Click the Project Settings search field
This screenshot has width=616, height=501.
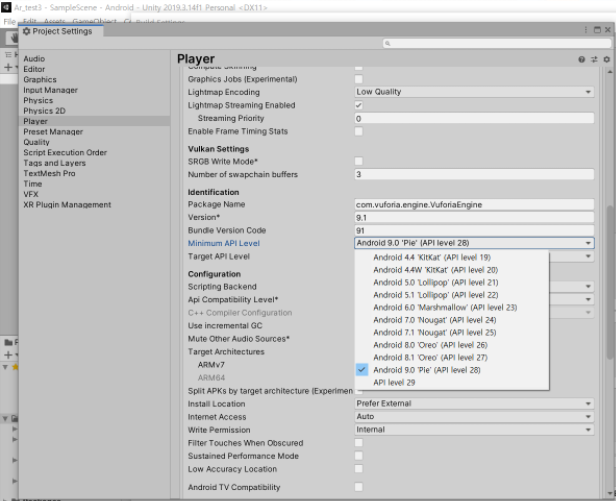(x=497, y=43)
